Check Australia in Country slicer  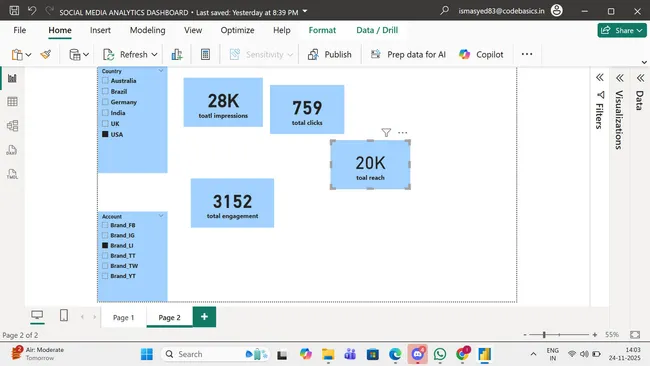(105, 80)
